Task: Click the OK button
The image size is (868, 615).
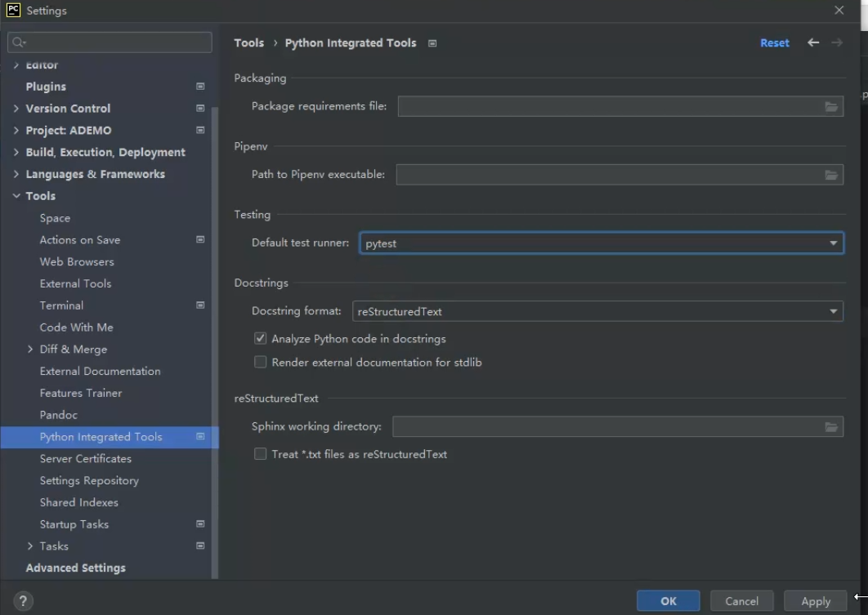Action: [668, 601]
